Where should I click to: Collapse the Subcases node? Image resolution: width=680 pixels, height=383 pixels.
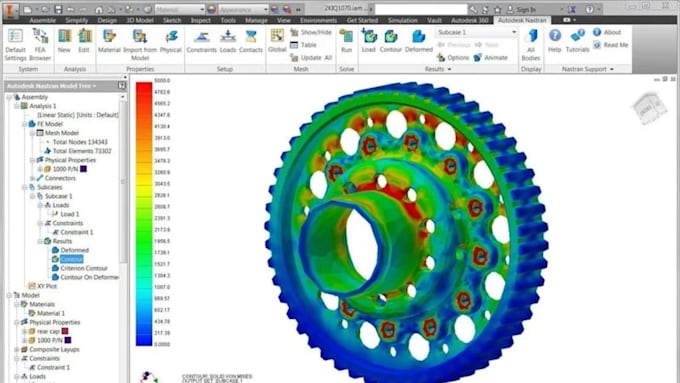point(25,187)
